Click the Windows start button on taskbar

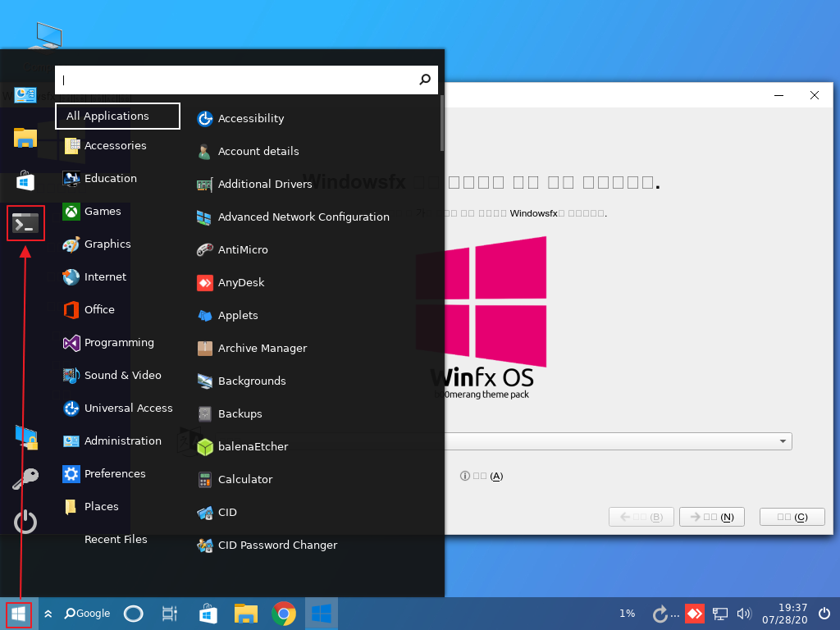point(19,614)
